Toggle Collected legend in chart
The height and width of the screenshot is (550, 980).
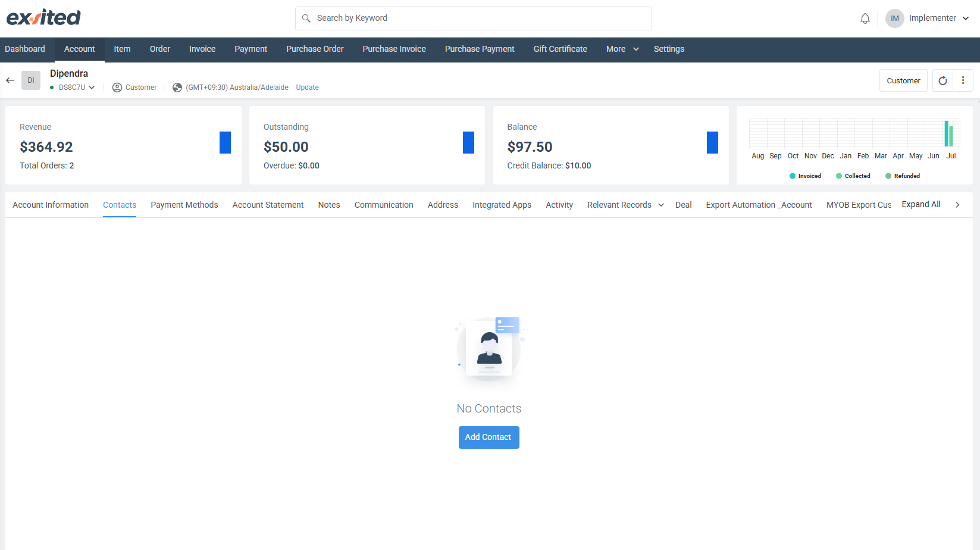[x=853, y=176]
